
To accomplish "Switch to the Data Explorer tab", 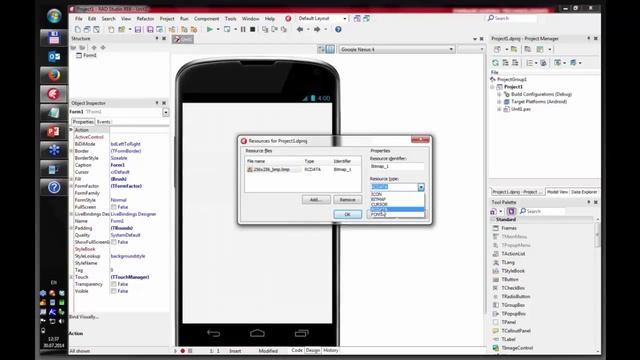I will coord(584,192).
